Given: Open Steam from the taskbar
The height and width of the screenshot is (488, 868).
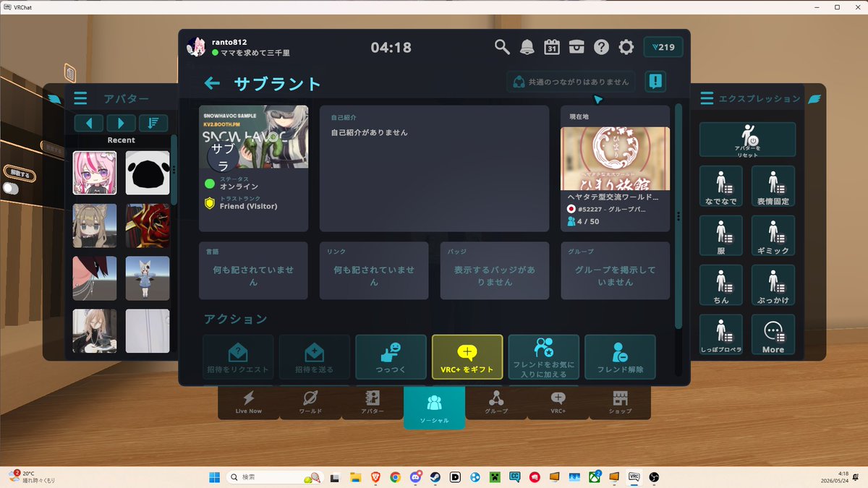Looking at the screenshot, I should point(435,477).
